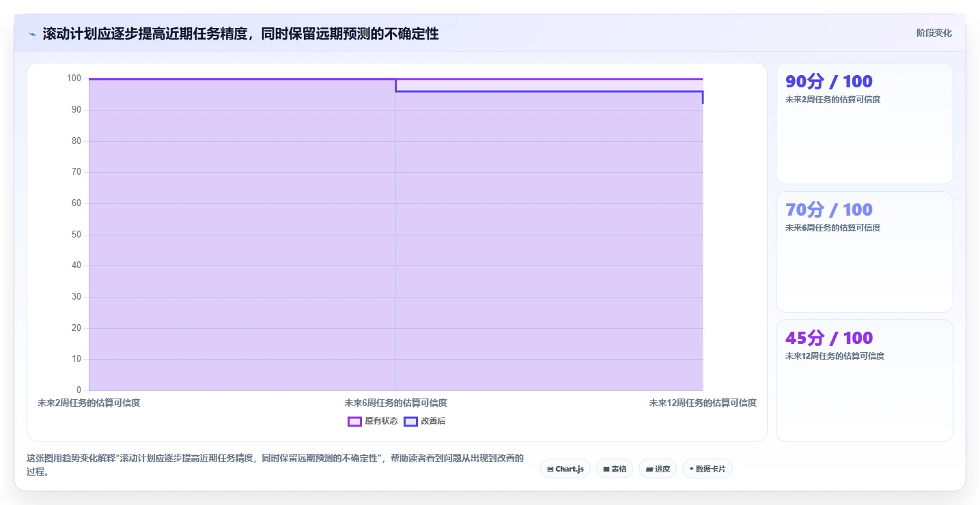Select the Chart.js tag chip
Image resolution: width=980 pixels, height=505 pixels.
[565, 469]
